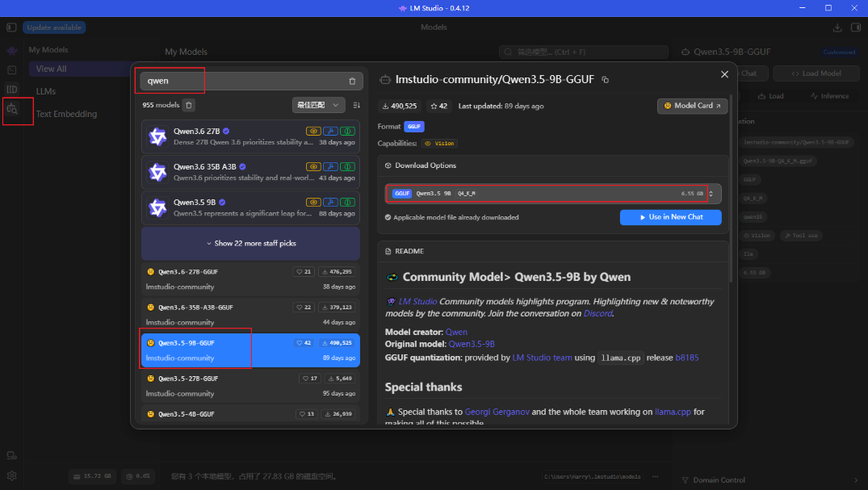Switch to the Inference tab

point(829,96)
